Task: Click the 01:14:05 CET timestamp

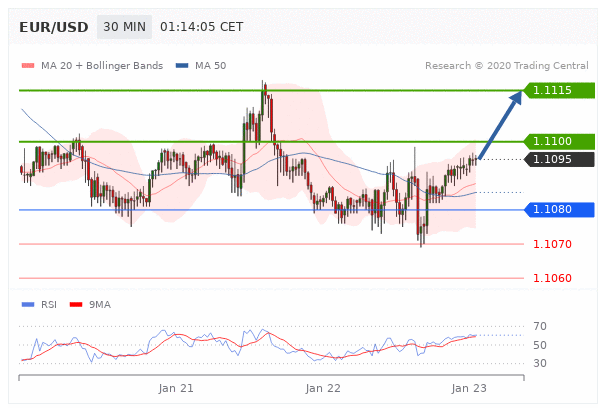Action: [202, 27]
